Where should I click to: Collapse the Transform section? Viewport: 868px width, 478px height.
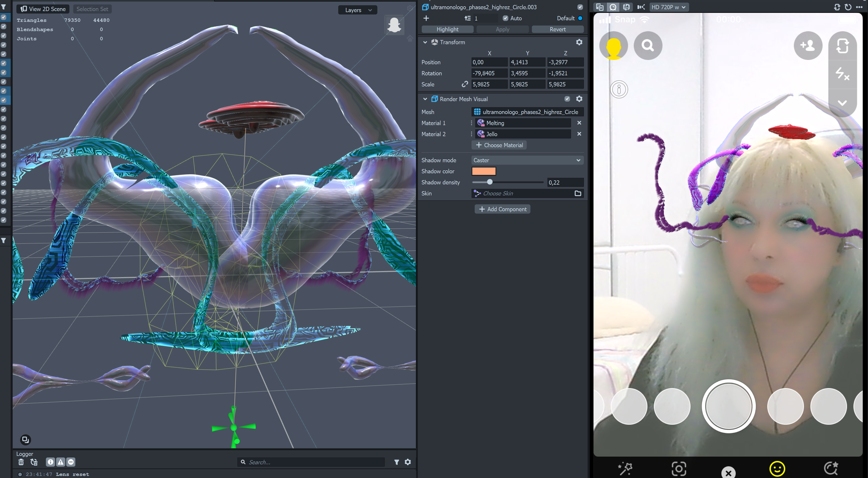tap(425, 42)
